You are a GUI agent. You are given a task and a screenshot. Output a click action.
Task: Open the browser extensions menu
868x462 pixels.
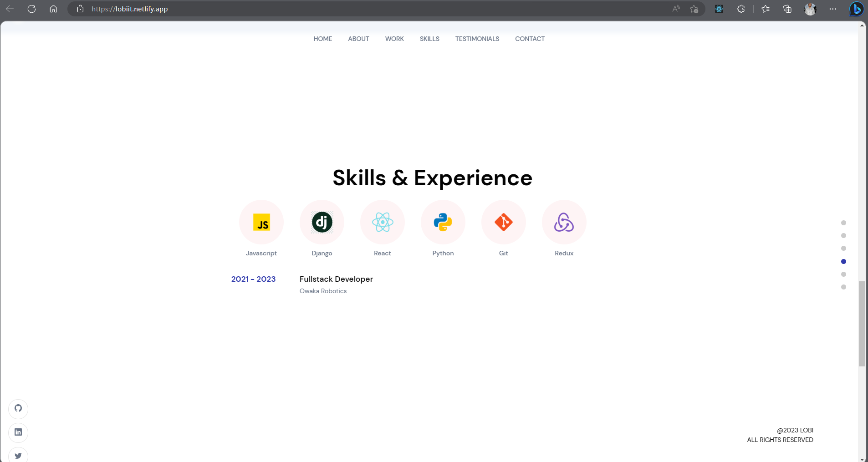(x=741, y=9)
